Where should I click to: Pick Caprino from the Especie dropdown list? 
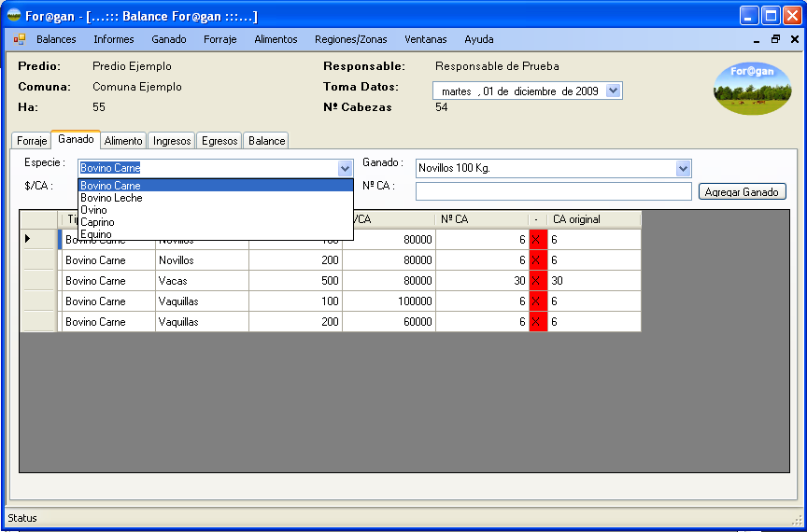point(98,222)
